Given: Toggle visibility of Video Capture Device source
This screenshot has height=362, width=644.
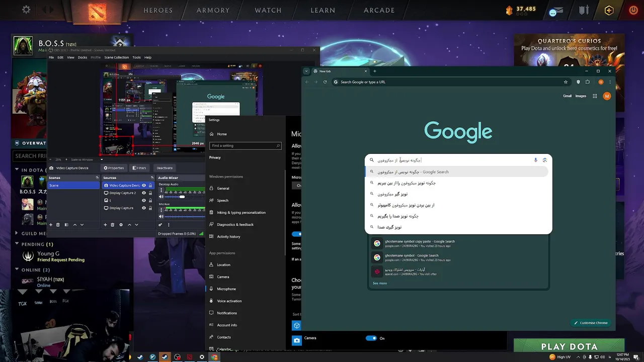Looking at the screenshot, I should pos(144,186).
